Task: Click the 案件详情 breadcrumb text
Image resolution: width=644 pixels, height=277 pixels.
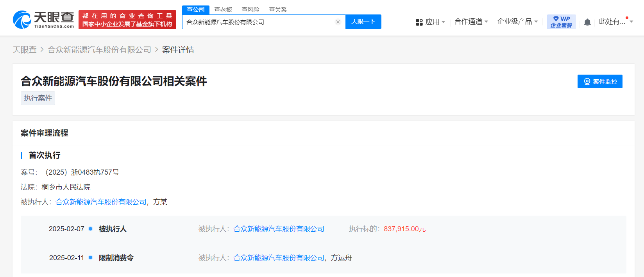Action: tap(178, 50)
